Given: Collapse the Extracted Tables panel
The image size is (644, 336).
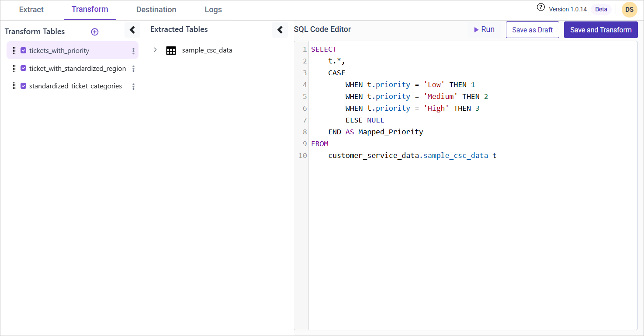Looking at the screenshot, I should (x=280, y=30).
